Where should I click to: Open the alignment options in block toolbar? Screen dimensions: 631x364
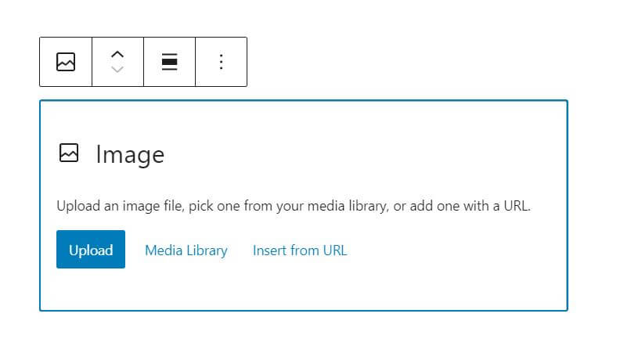pyautogui.click(x=169, y=62)
